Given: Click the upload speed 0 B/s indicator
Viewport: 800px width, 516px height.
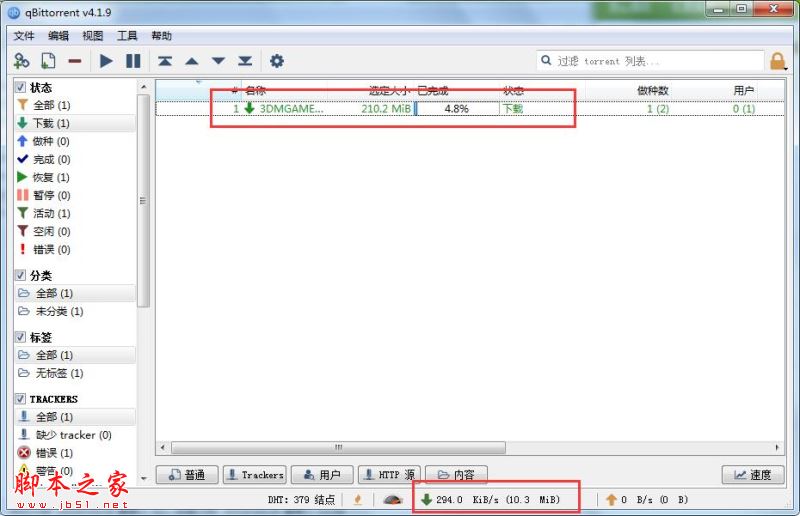Looking at the screenshot, I should [x=646, y=500].
